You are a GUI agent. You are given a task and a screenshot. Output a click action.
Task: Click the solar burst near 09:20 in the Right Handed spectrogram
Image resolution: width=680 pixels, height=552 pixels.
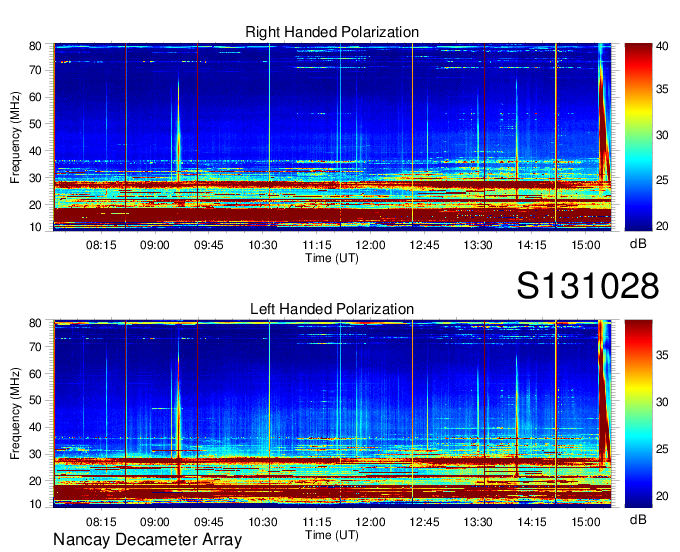[x=178, y=130]
